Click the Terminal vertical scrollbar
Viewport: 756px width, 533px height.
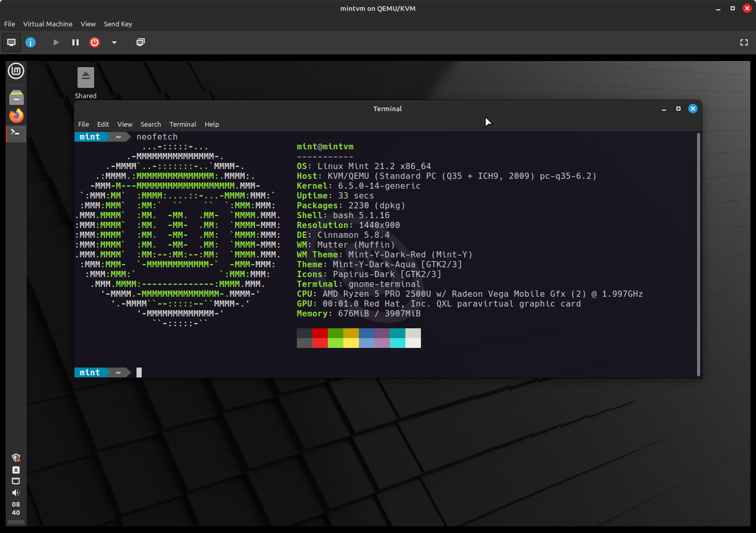click(699, 254)
